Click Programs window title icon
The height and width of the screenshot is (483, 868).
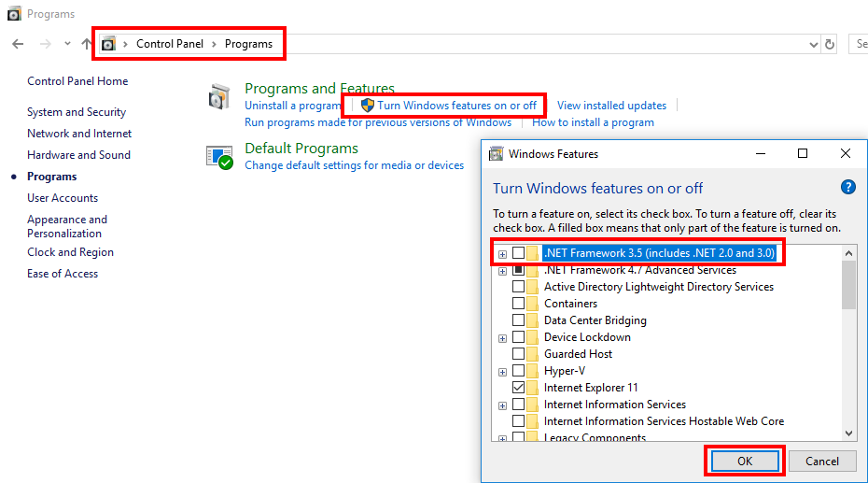click(x=14, y=13)
